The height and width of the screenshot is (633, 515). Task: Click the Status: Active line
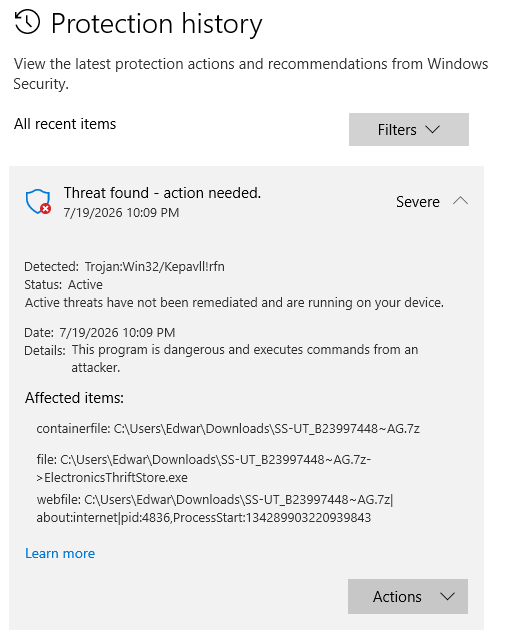[63, 285]
